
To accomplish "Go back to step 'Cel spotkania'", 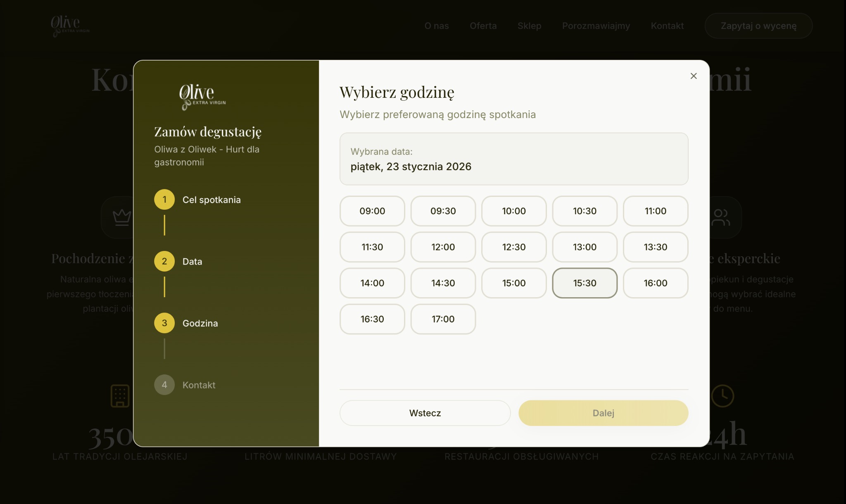I will [211, 199].
